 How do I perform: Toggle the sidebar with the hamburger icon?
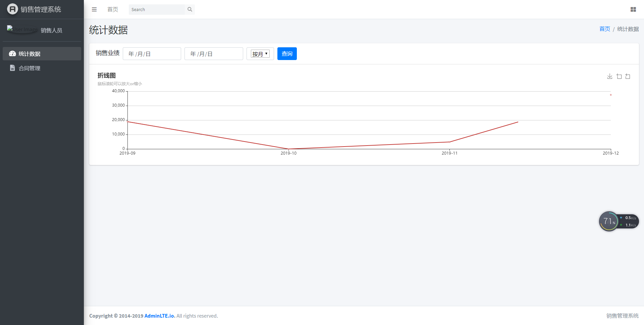pos(94,9)
